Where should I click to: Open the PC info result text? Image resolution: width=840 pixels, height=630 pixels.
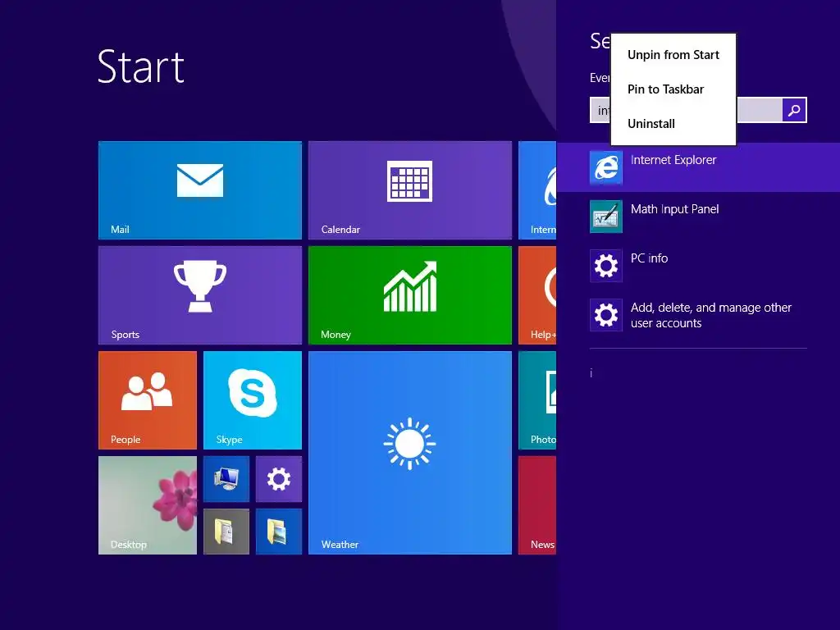(x=649, y=258)
